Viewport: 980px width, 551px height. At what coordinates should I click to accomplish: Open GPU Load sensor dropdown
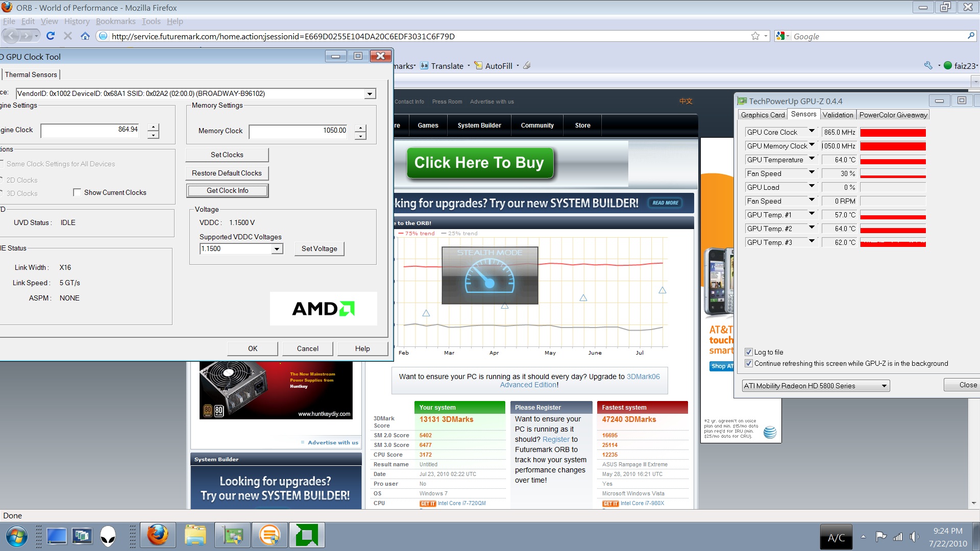812,187
